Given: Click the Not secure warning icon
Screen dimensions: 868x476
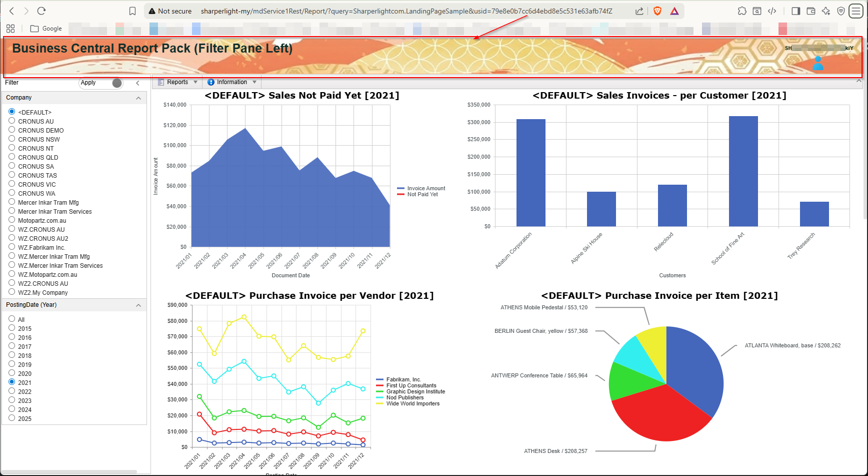Looking at the screenshot, I should pyautogui.click(x=152, y=11).
